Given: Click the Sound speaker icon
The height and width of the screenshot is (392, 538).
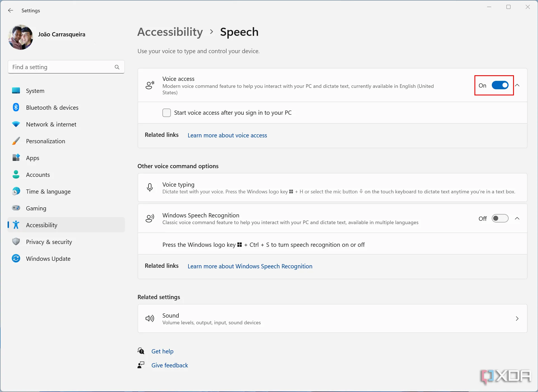Looking at the screenshot, I should (150, 318).
